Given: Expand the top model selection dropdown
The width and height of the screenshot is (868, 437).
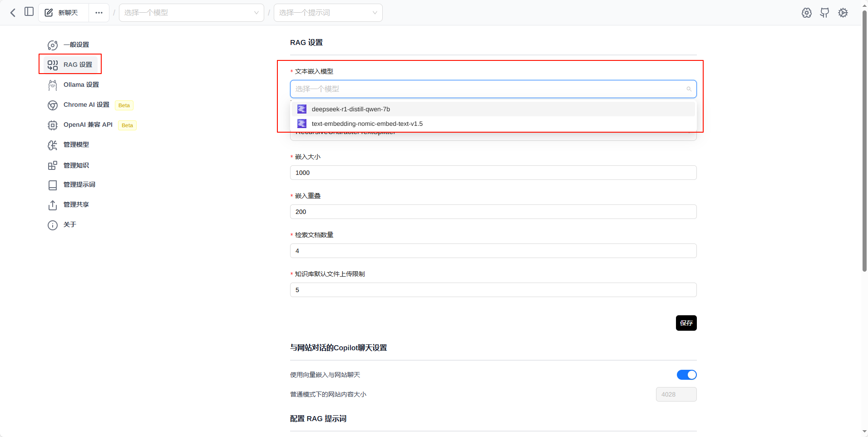Looking at the screenshot, I should coord(191,13).
